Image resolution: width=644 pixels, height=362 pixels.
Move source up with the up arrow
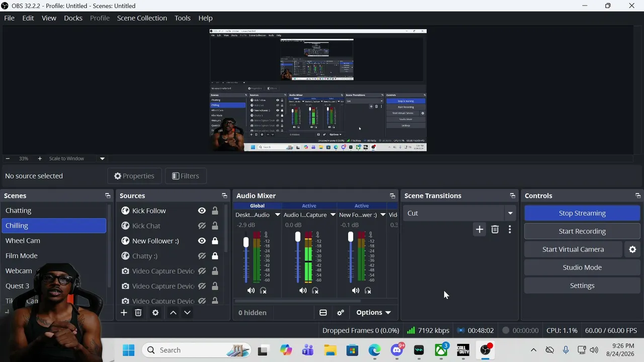point(173,313)
